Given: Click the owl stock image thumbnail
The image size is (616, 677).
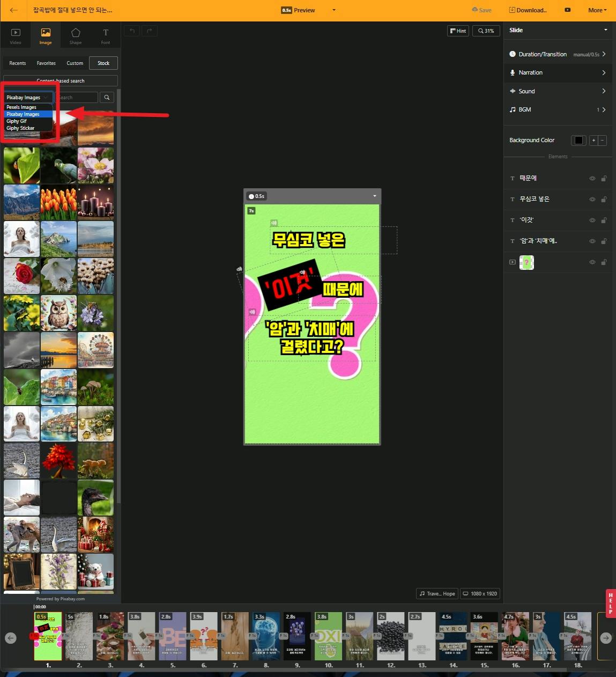Looking at the screenshot, I should 58,313.
